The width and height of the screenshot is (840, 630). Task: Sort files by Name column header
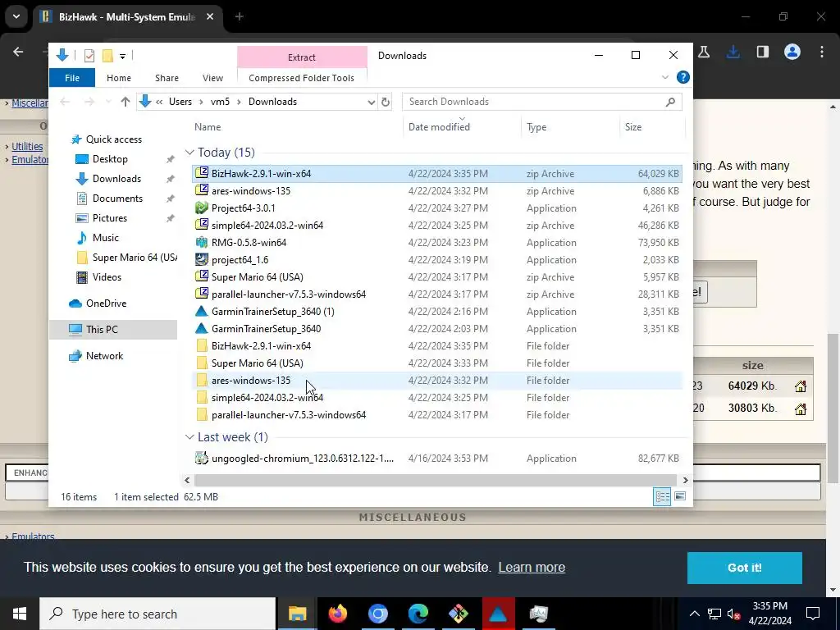[x=208, y=127]
